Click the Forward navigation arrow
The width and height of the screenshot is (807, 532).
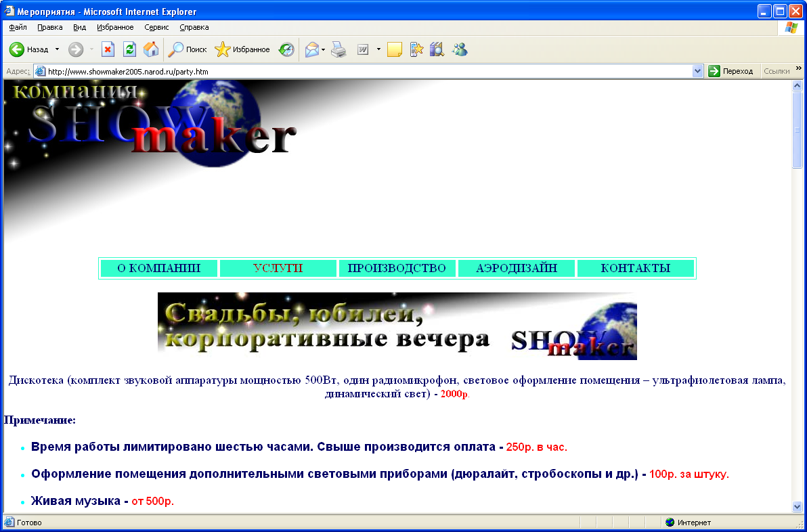pos(76,49)
